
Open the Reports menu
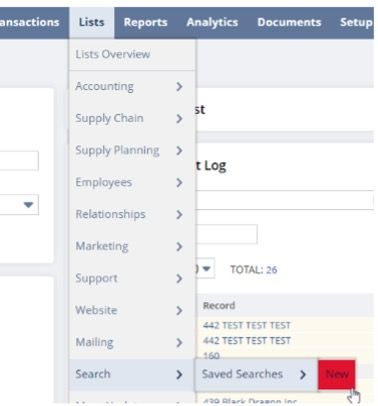coord(145,22)
